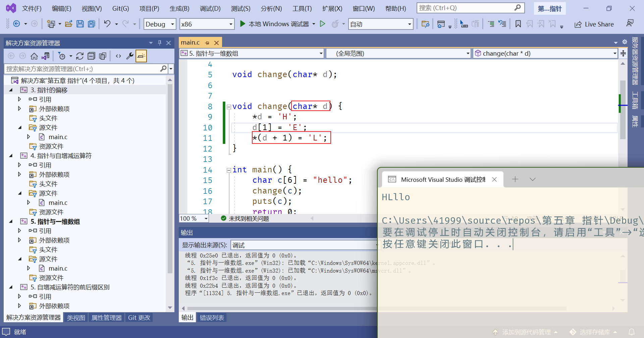Image resolution: width=644 pixels, height=338 pixels.
Task: Click the split editor window icon
Action: (x=623, y=53)
